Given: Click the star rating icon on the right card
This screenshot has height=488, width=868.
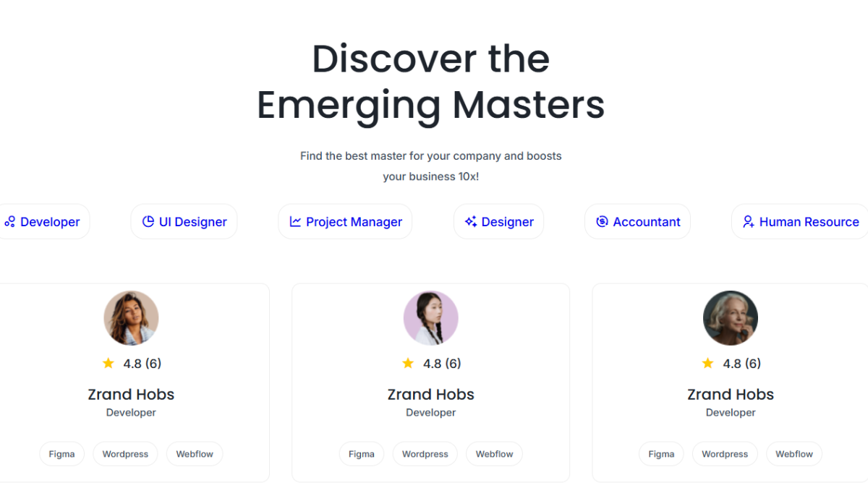Looking at the screenshot, I should click(707, 363).
